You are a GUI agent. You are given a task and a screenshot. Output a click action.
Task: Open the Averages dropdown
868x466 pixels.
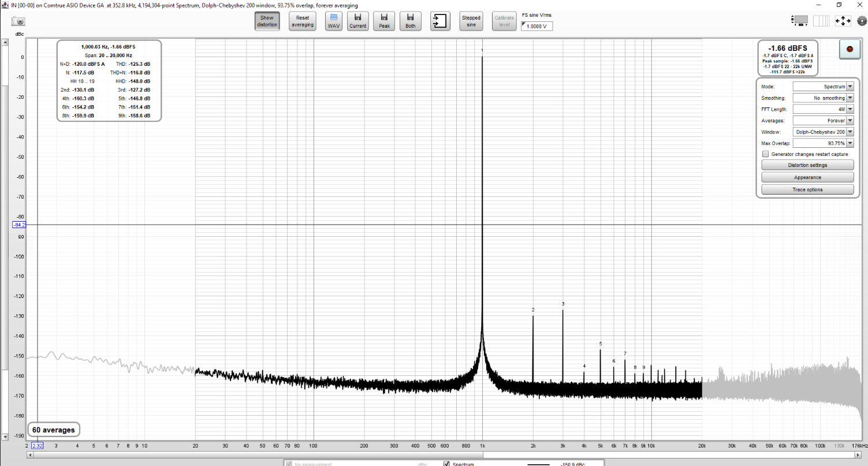click(x=823, y=121)
